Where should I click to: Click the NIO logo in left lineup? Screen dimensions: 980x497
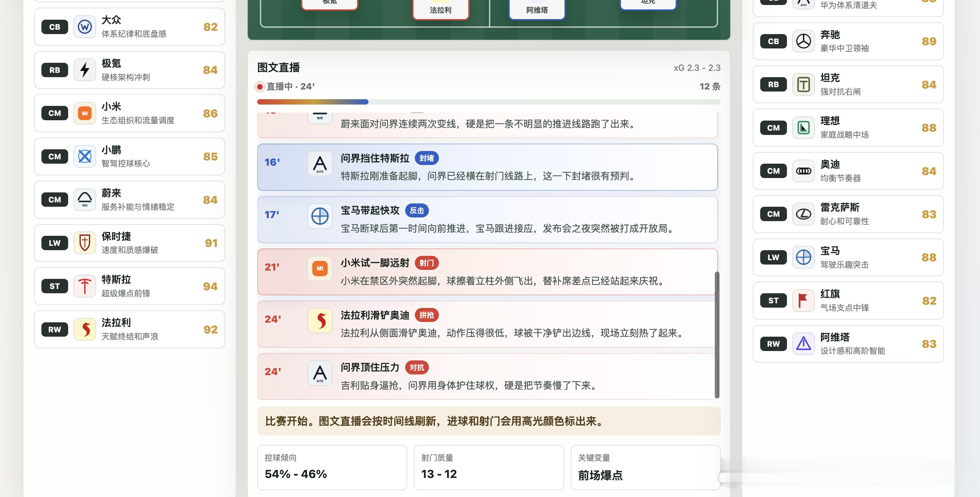click(85, 199)
